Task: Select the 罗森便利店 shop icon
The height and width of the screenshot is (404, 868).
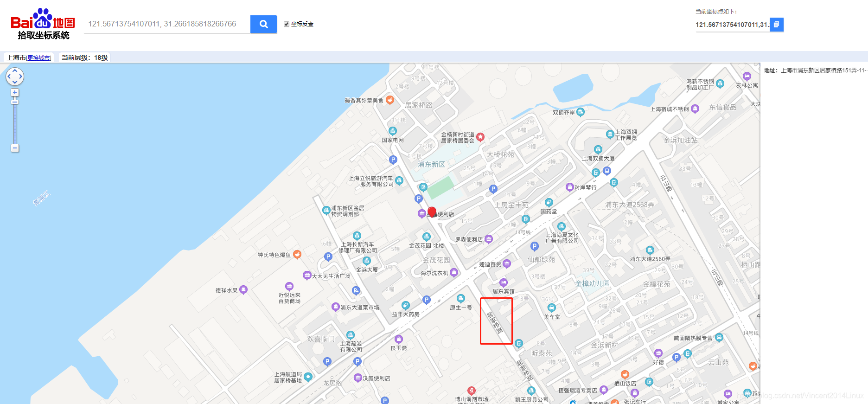Action: pos(489,239)
